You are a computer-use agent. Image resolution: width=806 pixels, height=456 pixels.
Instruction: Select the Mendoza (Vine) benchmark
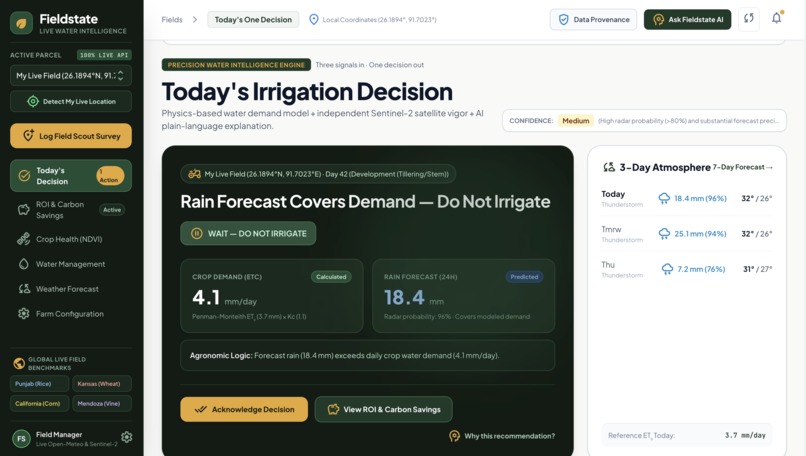click(102, 403)
